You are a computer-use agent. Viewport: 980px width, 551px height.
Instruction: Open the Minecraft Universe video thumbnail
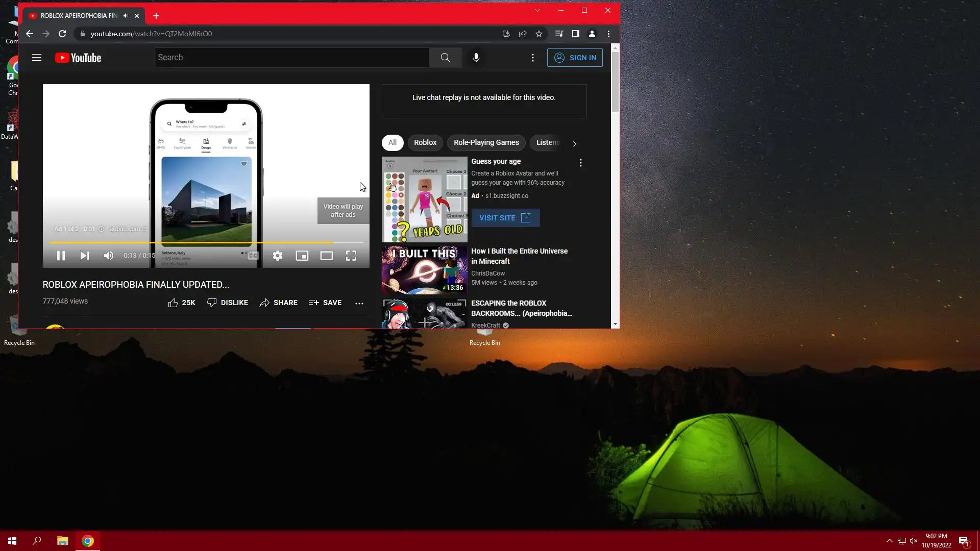[424, 270]
